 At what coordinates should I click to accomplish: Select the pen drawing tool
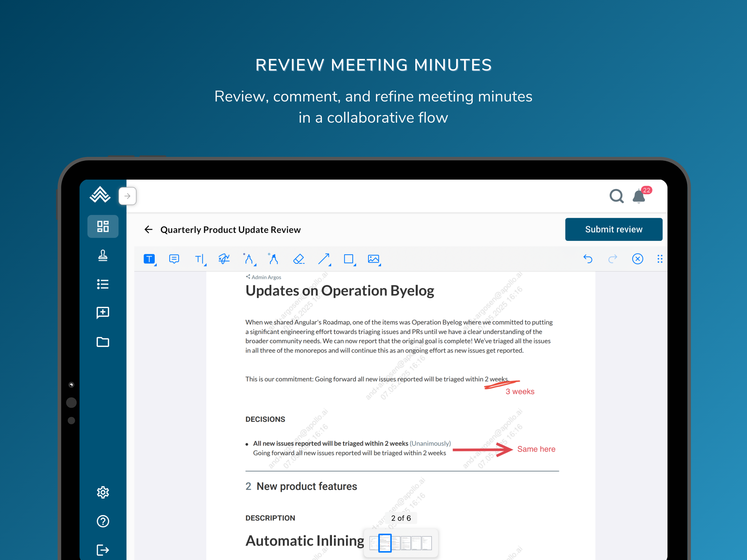249,259
